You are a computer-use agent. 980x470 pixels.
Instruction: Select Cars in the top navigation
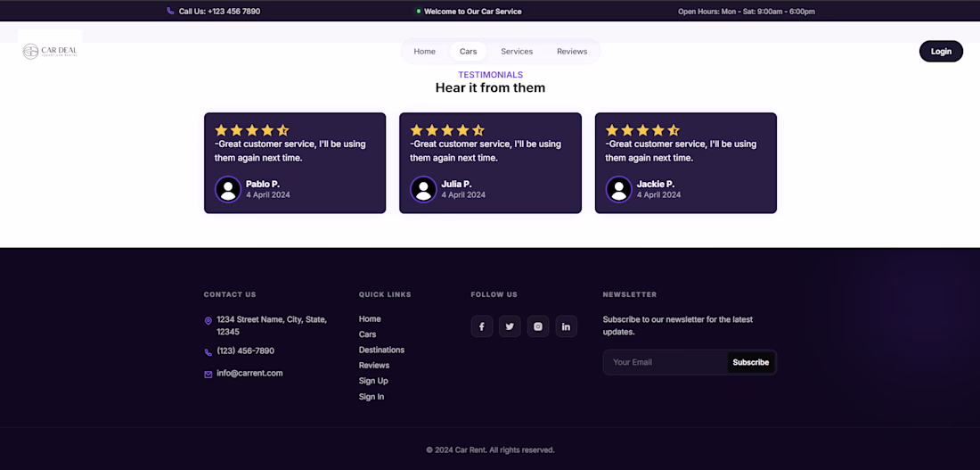(468, 52)
